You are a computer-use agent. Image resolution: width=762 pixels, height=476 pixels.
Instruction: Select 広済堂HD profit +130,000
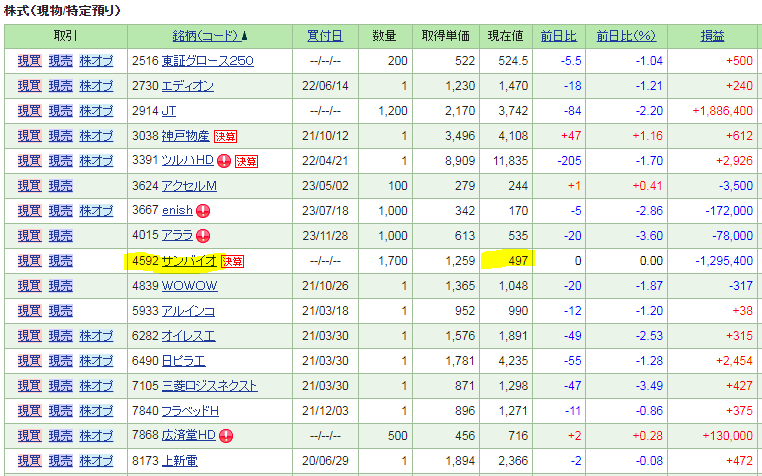tap(727, 435)
